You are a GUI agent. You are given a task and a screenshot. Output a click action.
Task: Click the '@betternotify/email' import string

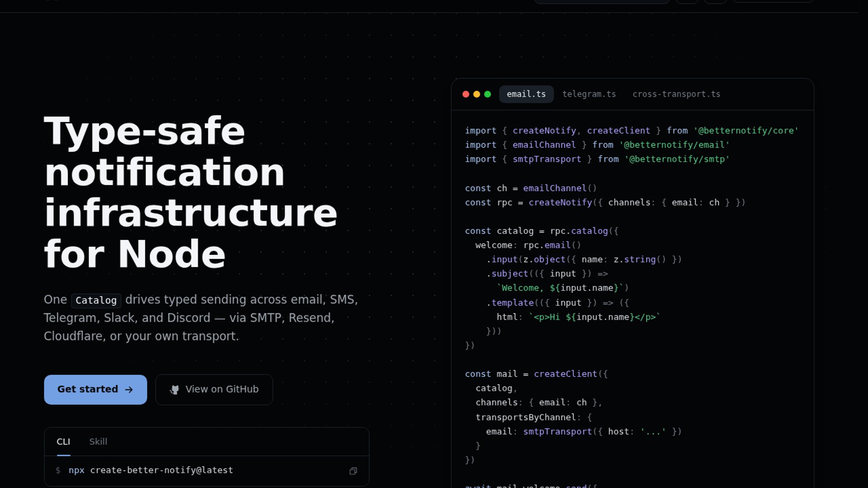674,145
